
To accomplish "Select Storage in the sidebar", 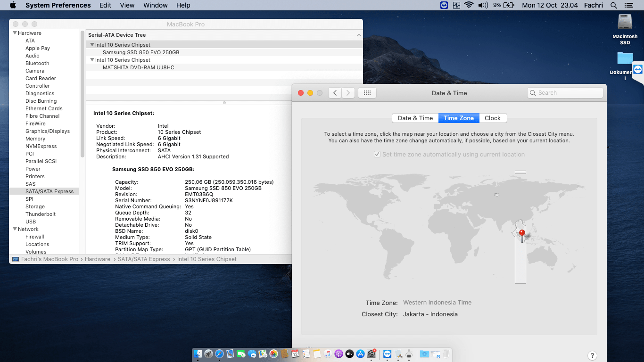I will (35, 206).
